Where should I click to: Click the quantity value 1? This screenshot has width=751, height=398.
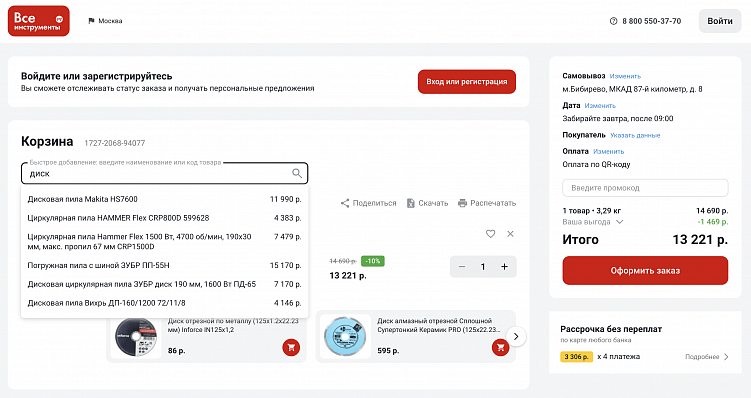coord(483,267)
